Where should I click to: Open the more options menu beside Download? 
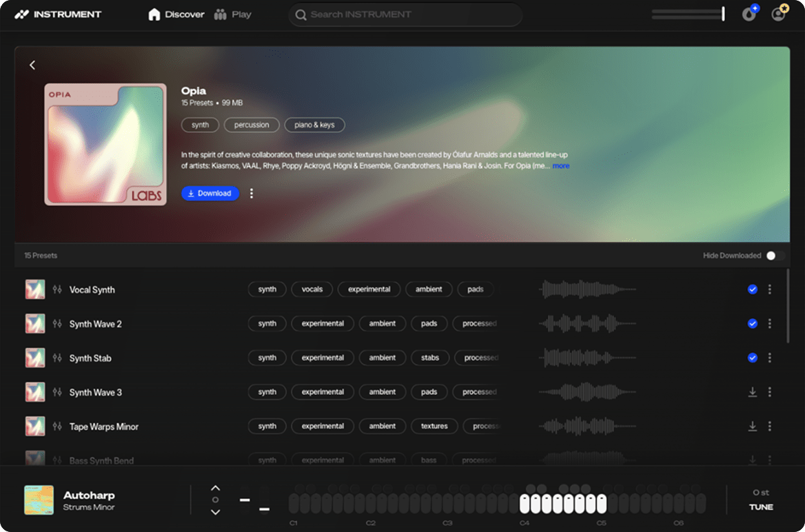point(252,194)
